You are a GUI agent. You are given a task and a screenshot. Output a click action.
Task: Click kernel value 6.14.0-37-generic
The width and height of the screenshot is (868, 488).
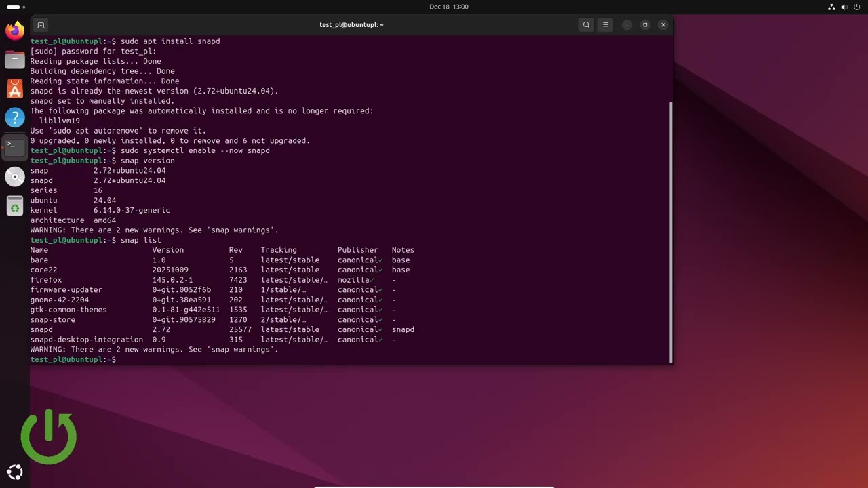132,210
